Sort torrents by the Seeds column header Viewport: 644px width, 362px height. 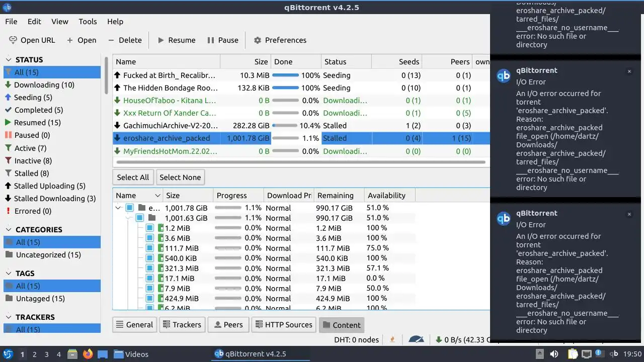click(x=396, y=62)
